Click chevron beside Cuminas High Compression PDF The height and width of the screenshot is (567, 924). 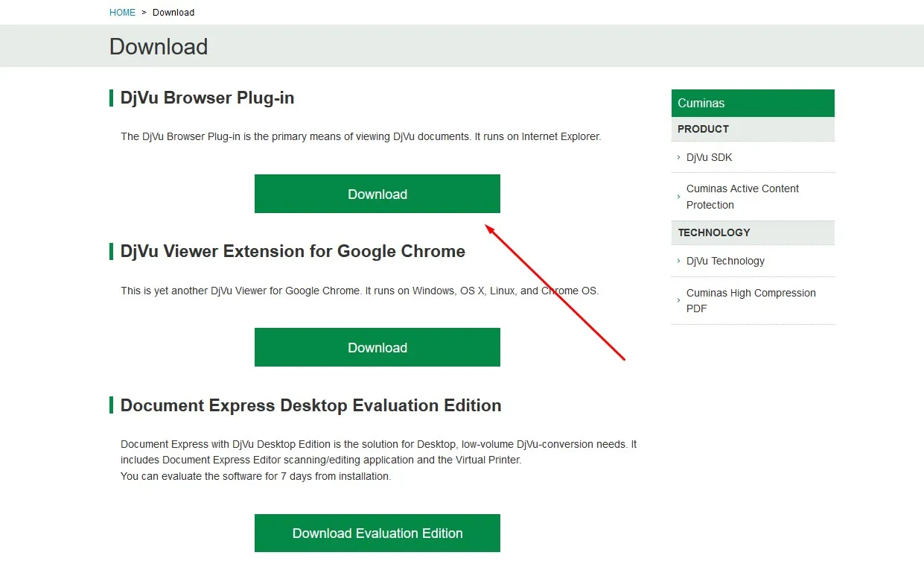tap(679, 300)
